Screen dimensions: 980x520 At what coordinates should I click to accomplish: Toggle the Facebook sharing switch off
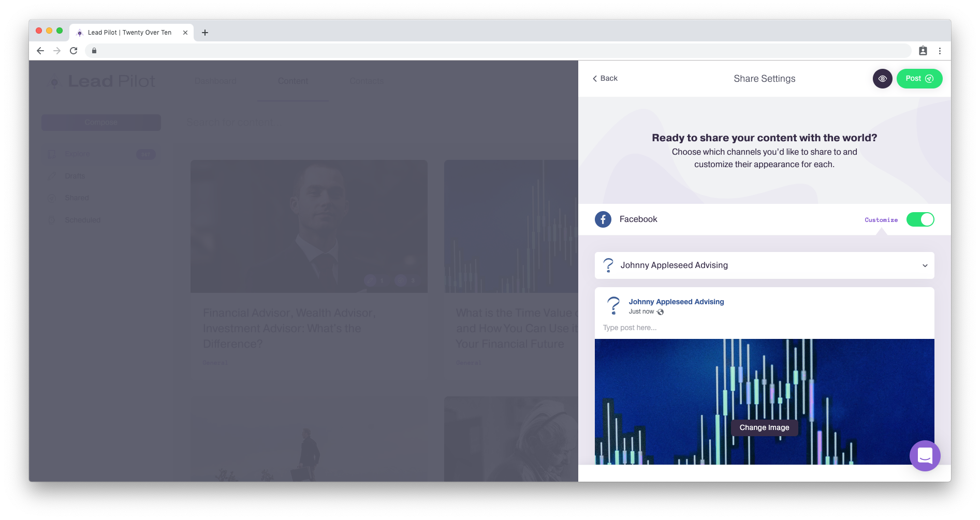tap(920, 219)
